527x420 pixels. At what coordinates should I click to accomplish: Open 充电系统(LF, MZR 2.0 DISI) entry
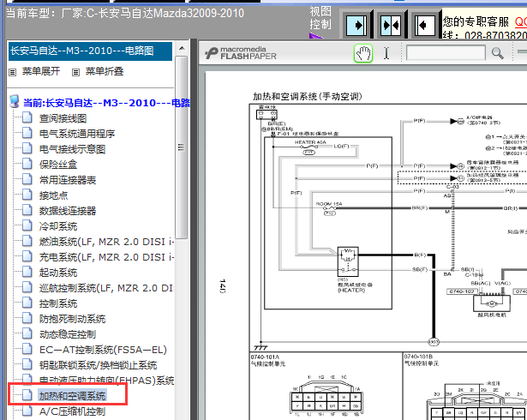pos(106,257)
